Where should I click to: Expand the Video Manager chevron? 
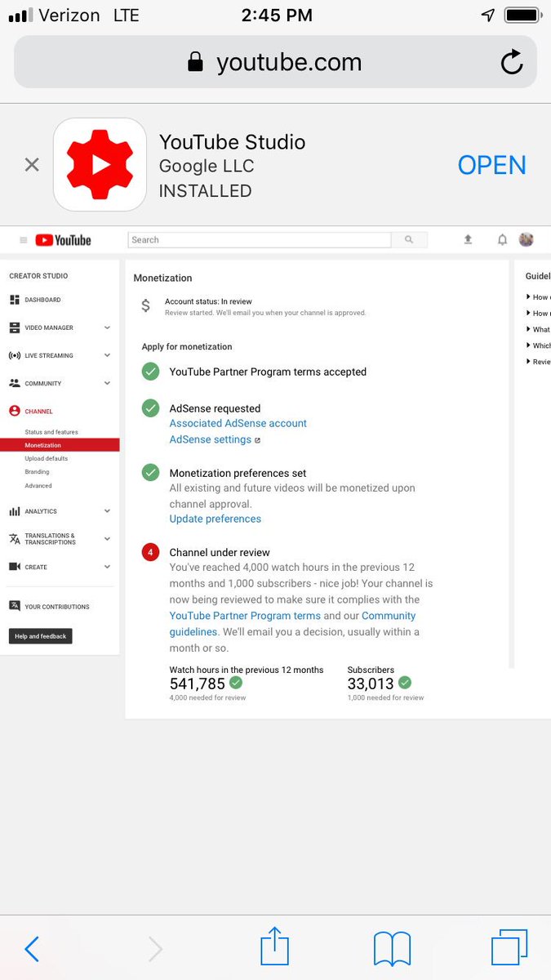(x=107, y=327)
